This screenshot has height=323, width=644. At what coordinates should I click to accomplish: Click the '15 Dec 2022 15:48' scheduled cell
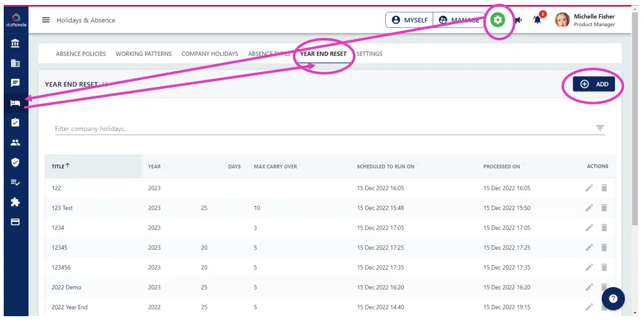coord(380,208)
